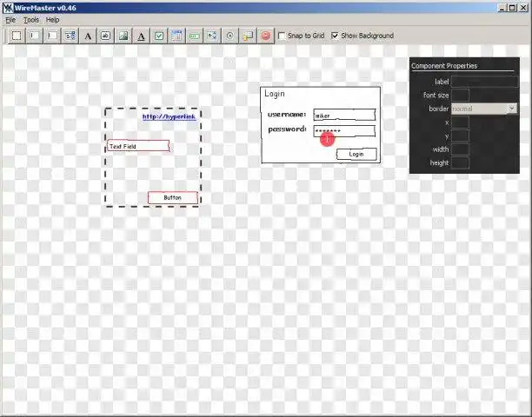
Task: Click the height input field
Action: point(461,163)
